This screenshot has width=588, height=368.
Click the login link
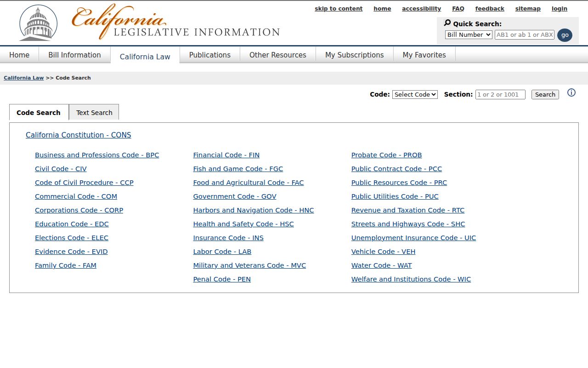click(x=560, y=9)
